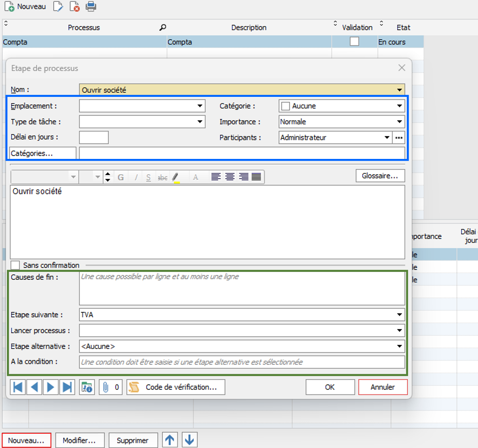This screenshot has height=448, width=478.
Task: Open the Participants dropdown
Action: tap(387, 137)
